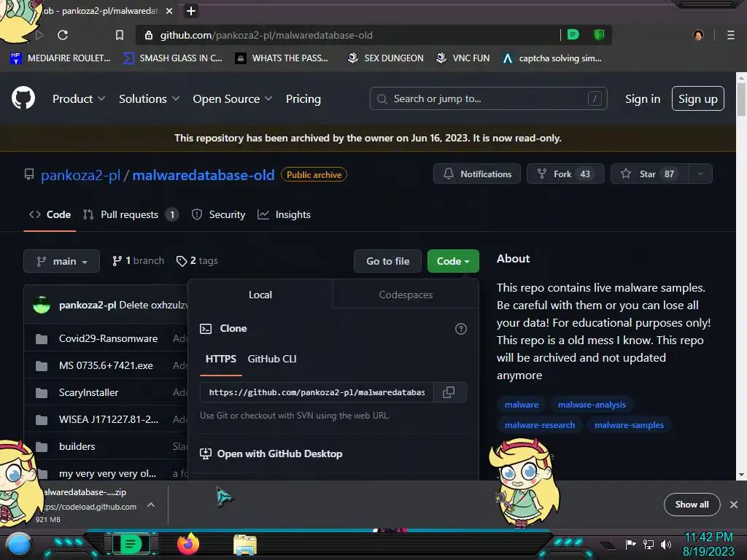The height and width of the screenshot is (560, 747).
Task: Open the Covid29-Ransomware folder
Action: click(108, 338)
